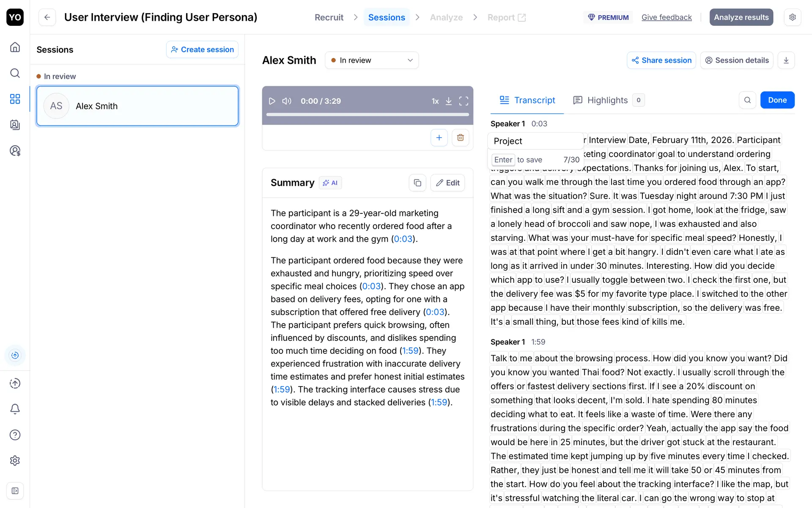Switch to the Highlights tab

tap(607, 100)
